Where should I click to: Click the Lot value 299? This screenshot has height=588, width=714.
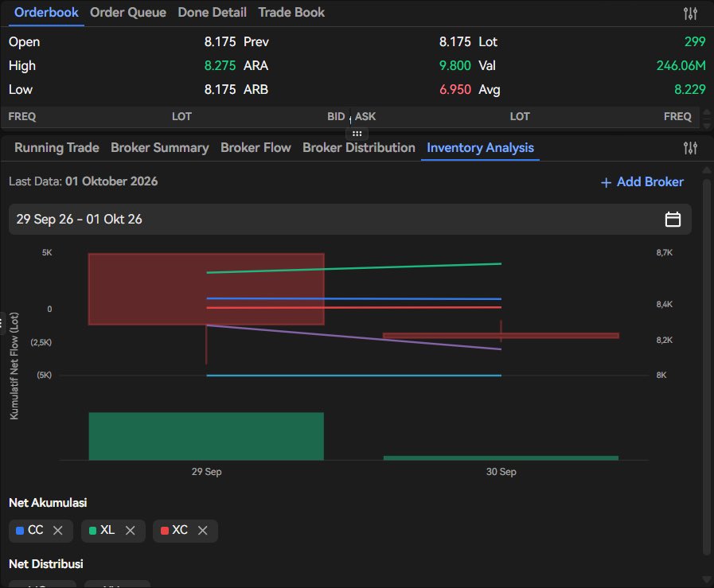(x=695, y=42)
